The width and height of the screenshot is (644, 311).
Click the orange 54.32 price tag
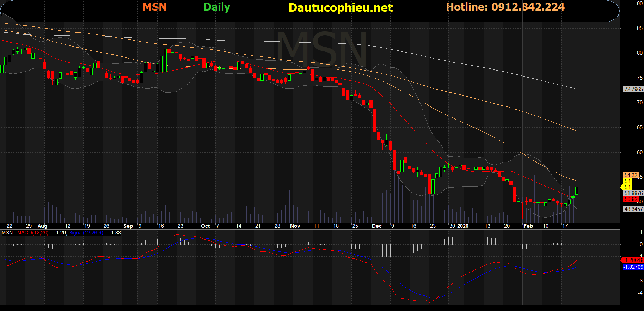[630, 175]
